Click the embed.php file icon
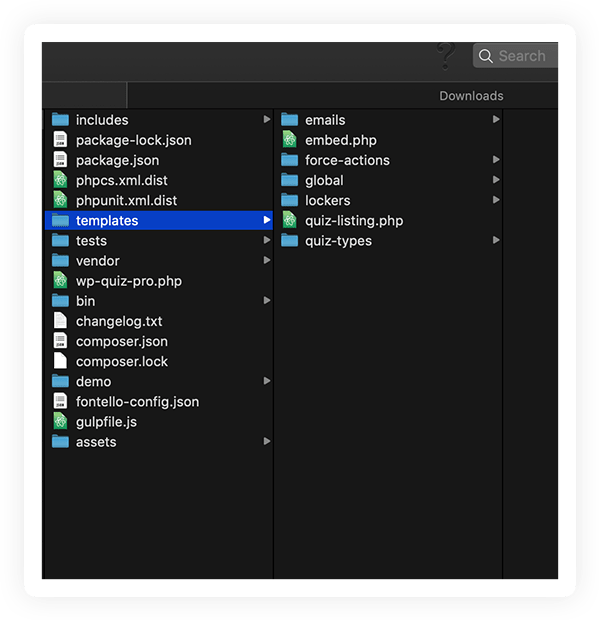Image resolution: width=599 pixels, height=620 pixels. 289,140
